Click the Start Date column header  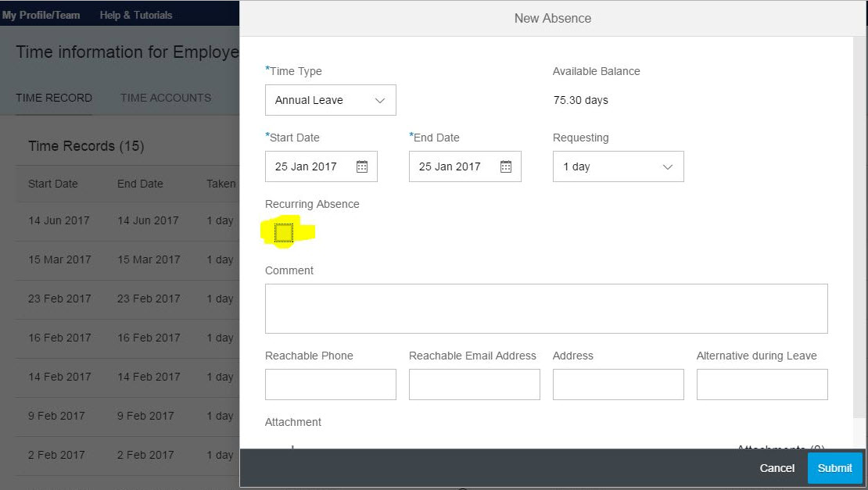(52, 184)
